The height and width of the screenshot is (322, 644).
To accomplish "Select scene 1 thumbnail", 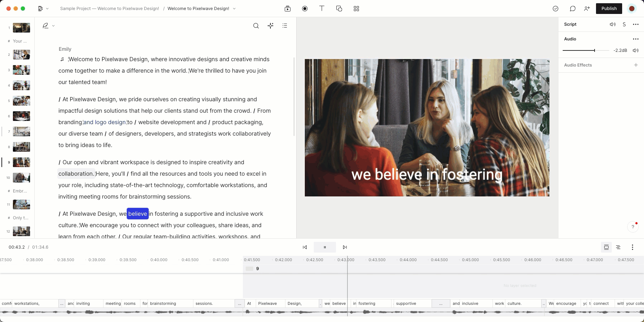I will (21, 28).
